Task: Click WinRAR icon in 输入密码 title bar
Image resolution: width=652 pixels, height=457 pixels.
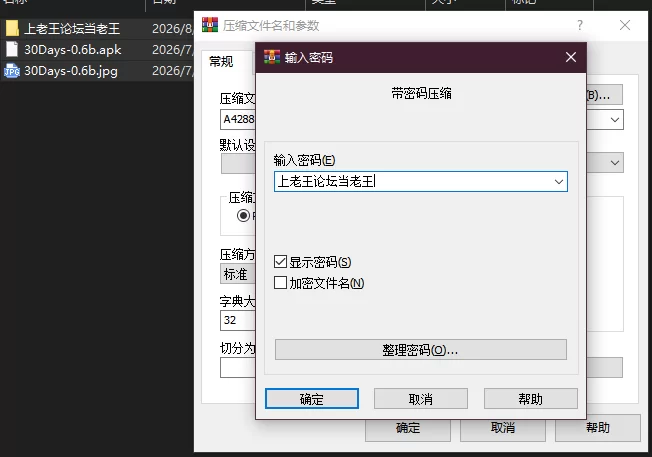Action: (x=272, y=57)
